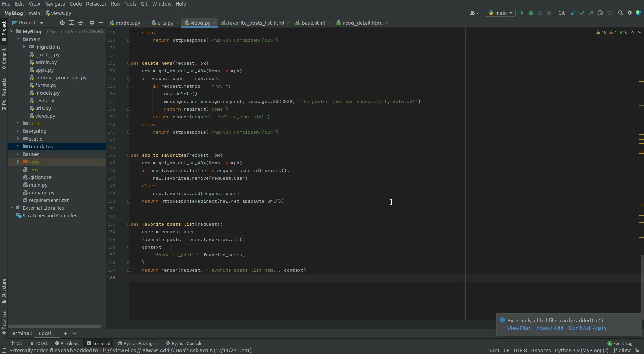The width and height of the screenshot is (644, 354).
Task: Open terminal tabs dropdown chevron
Action: click(x=75, y=333)
